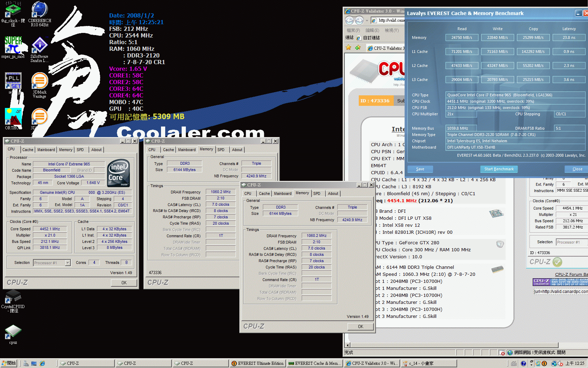Click Start Benchmark in EVEREST
The width and height of the screenshot is (588, 368).
click(x=499, y=169)
